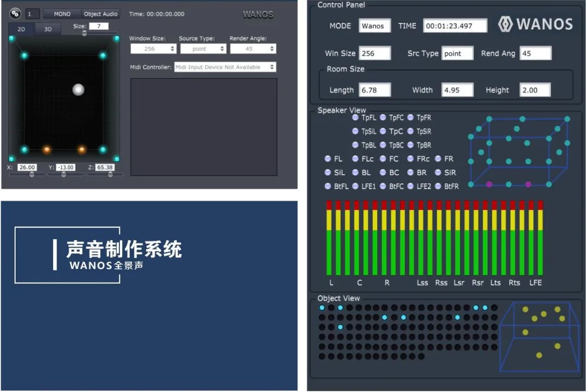Toggle the LFE2 speaker indicator
Screen dimensions: 586x392
coord(410,186)
